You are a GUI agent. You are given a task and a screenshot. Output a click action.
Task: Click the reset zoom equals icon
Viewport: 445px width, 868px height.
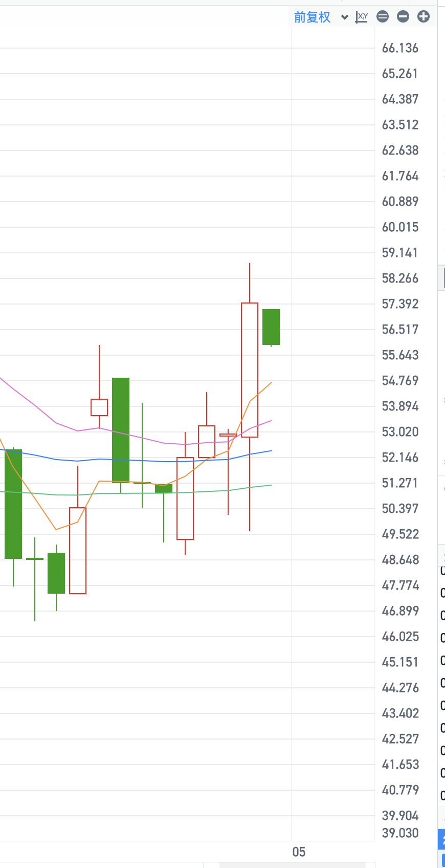pos(383,17)
